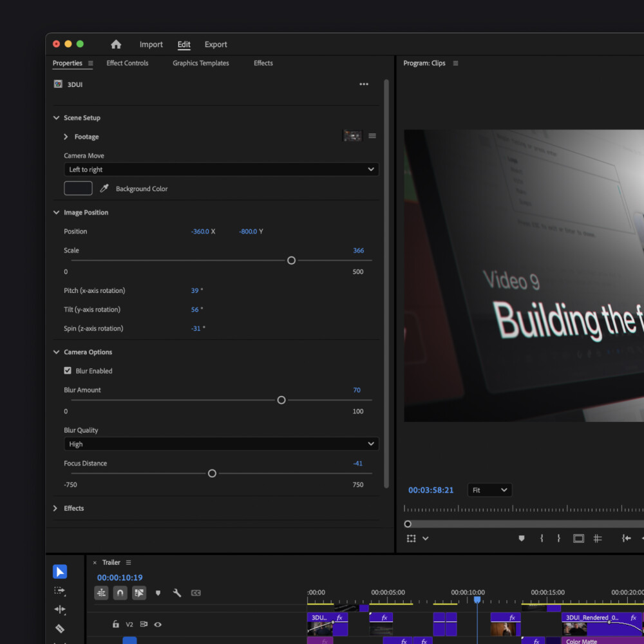Click the Blur Amount value 70
The image size is (644, 644).
click(357, 390)
